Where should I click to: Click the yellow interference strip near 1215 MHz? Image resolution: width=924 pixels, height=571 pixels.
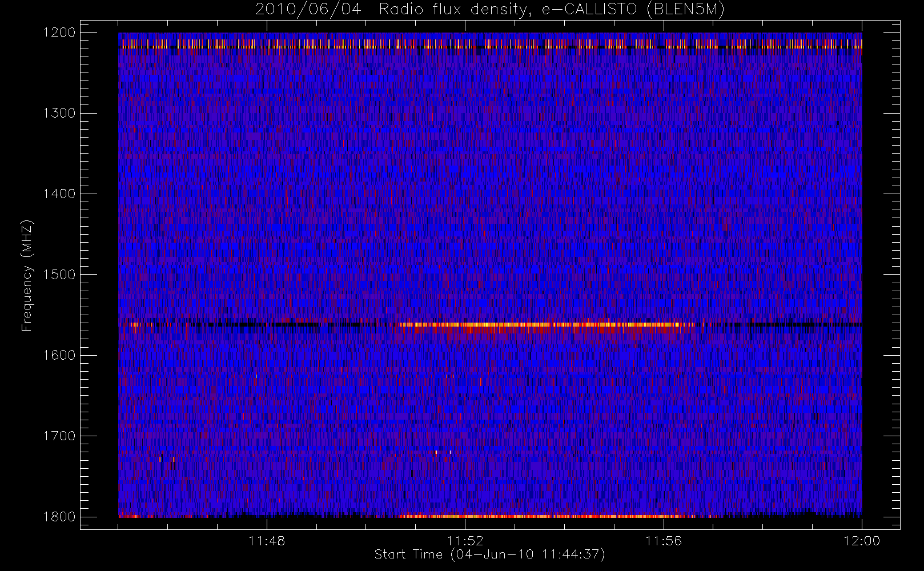(490, 44)
